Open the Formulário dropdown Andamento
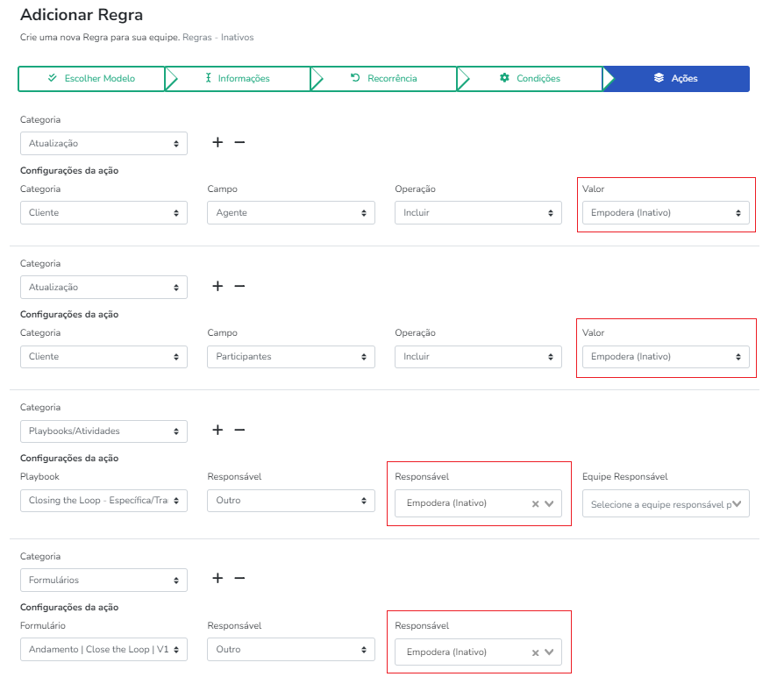Image resolution: width=784 pixels, height=684 pixels. (103, 650)
